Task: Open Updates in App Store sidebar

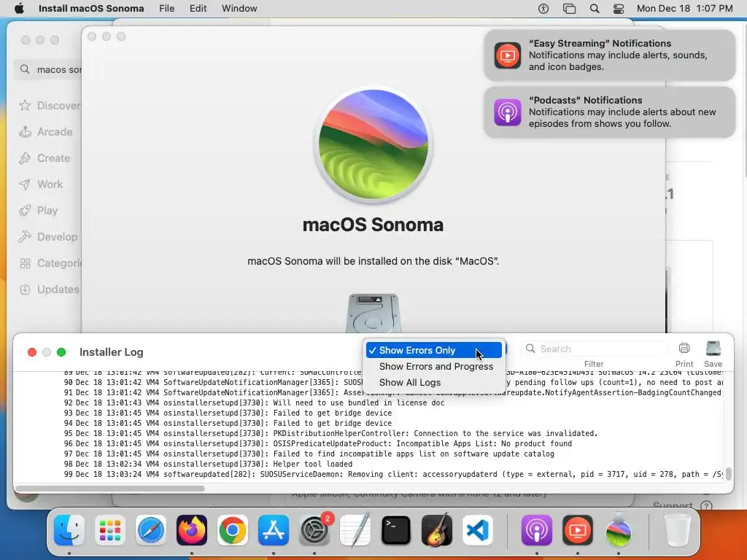Action: coord(49,289)
